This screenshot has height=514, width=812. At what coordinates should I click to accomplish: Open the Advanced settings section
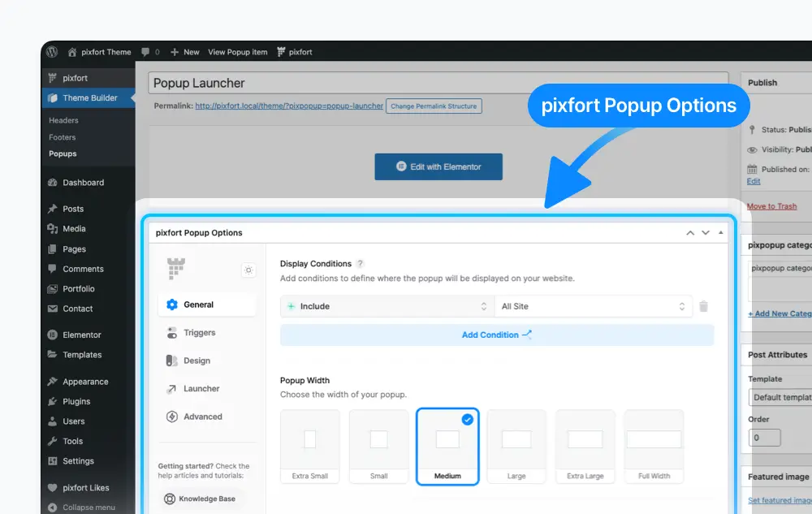coord(201,417)
